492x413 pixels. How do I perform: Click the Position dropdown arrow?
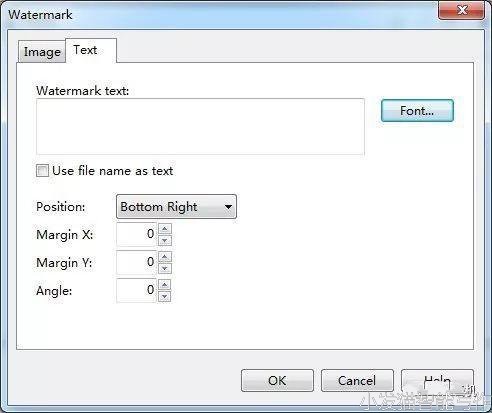228,207
